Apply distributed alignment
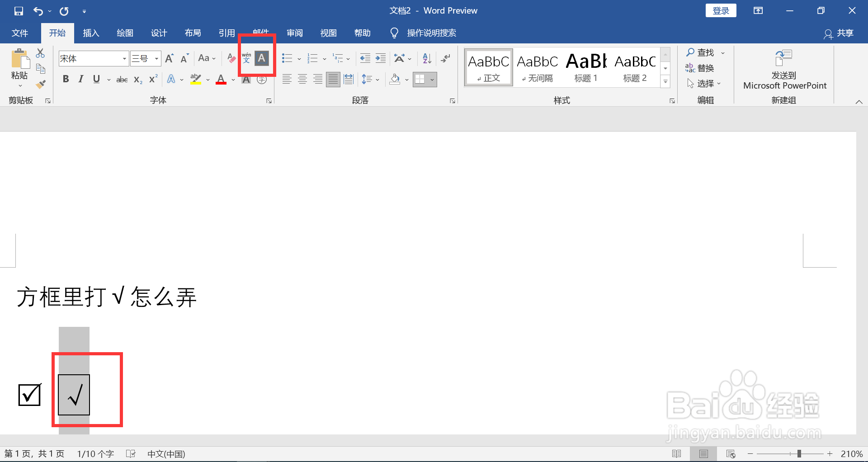 [349, 80]
